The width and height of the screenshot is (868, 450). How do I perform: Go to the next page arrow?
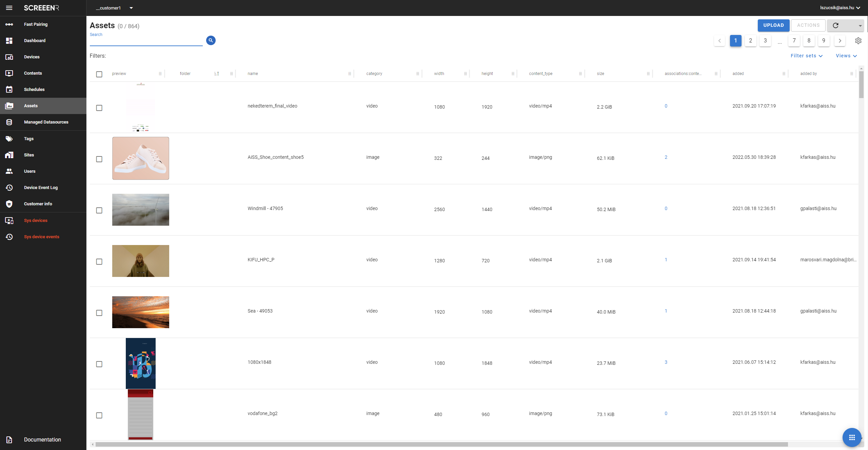[x=840, y=41]
